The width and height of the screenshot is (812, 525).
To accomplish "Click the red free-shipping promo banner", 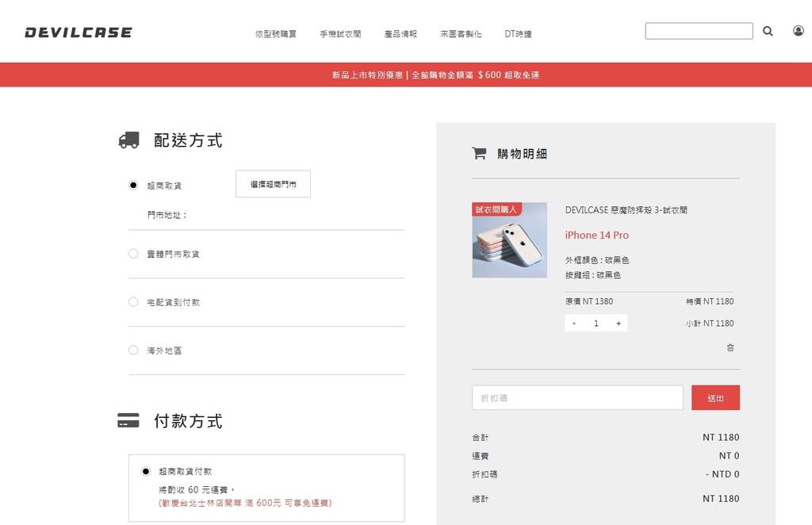I will (406, 75).
